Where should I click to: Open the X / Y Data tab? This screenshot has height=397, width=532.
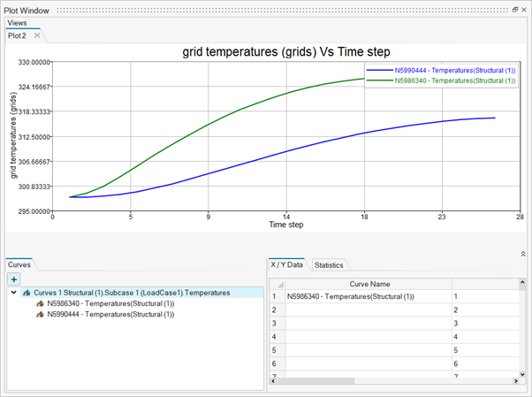click(288, 265)
